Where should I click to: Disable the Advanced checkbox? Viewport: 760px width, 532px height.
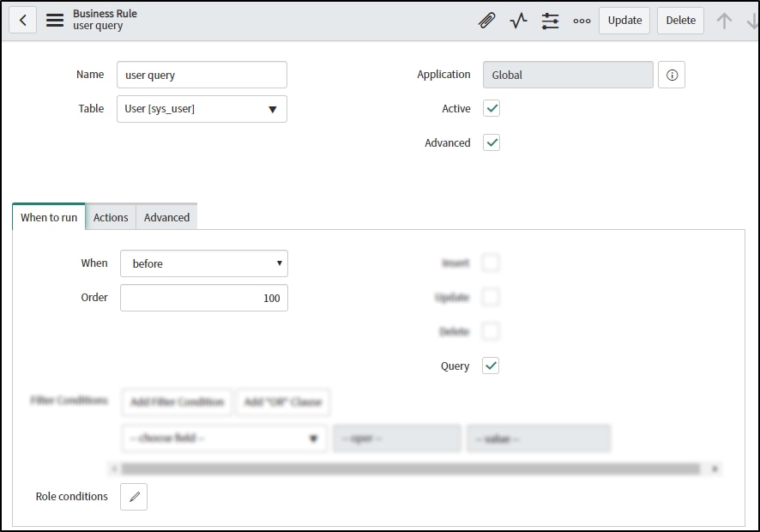(492, 142)
